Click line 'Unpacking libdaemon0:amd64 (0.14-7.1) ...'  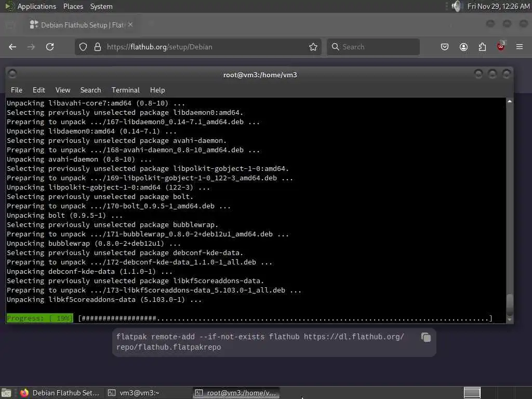click(91, 131)
